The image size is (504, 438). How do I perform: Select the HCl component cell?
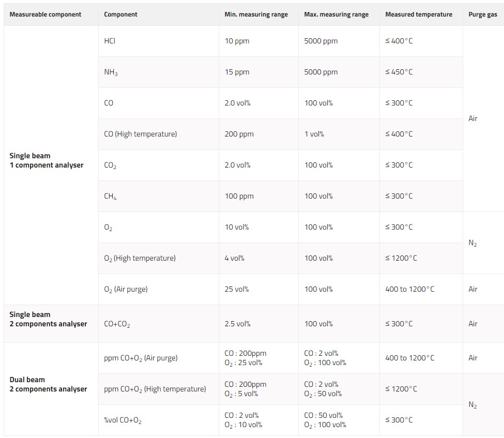click(x=110, y=41)
